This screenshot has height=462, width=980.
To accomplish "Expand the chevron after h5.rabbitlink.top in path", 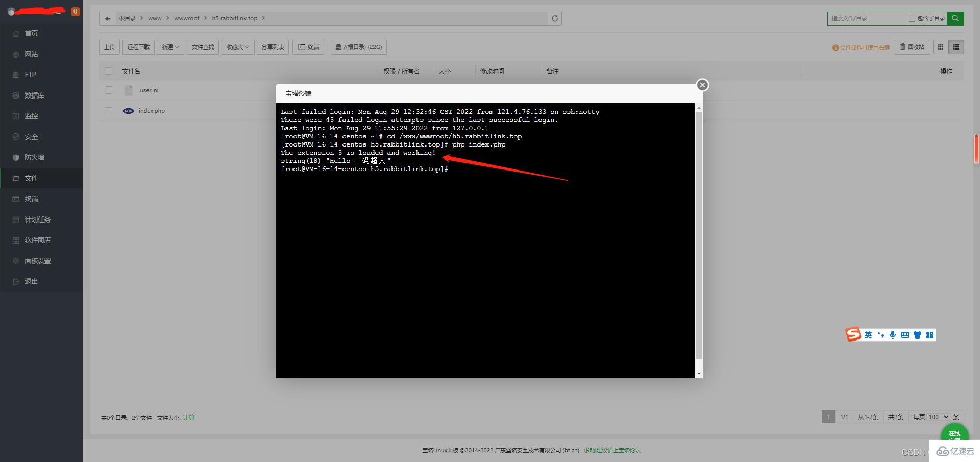I will (x=263, y=18).
